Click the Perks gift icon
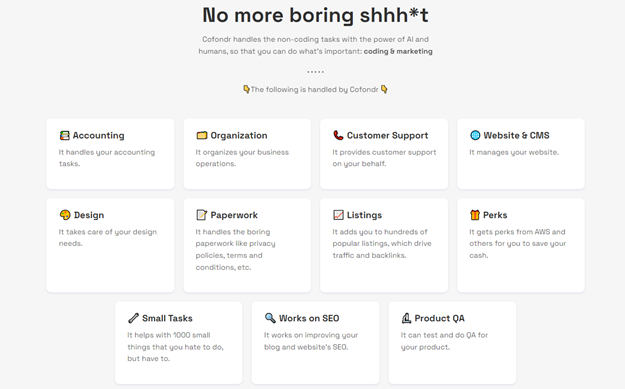The image size is (625, 389). pyautogui.click(x=475, y=215)
